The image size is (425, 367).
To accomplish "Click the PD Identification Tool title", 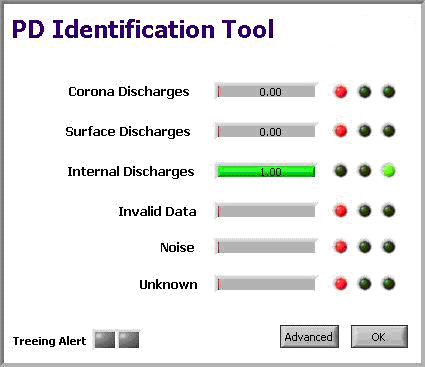I will click(143, 29).
